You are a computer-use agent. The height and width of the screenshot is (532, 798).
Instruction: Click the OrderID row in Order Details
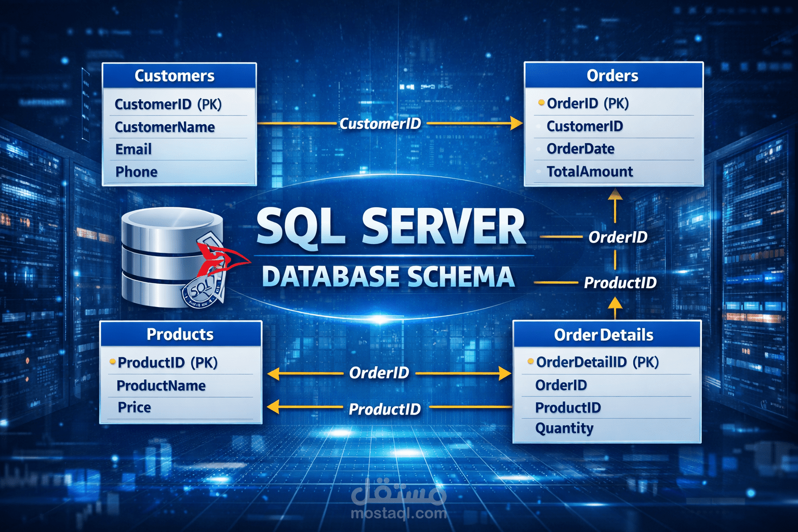[x=606, y=385]
